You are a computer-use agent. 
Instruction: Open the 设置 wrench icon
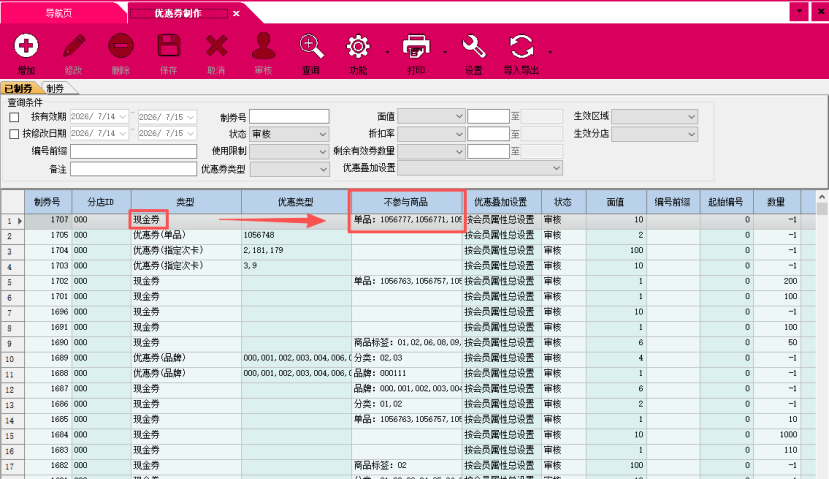point(474,46)
